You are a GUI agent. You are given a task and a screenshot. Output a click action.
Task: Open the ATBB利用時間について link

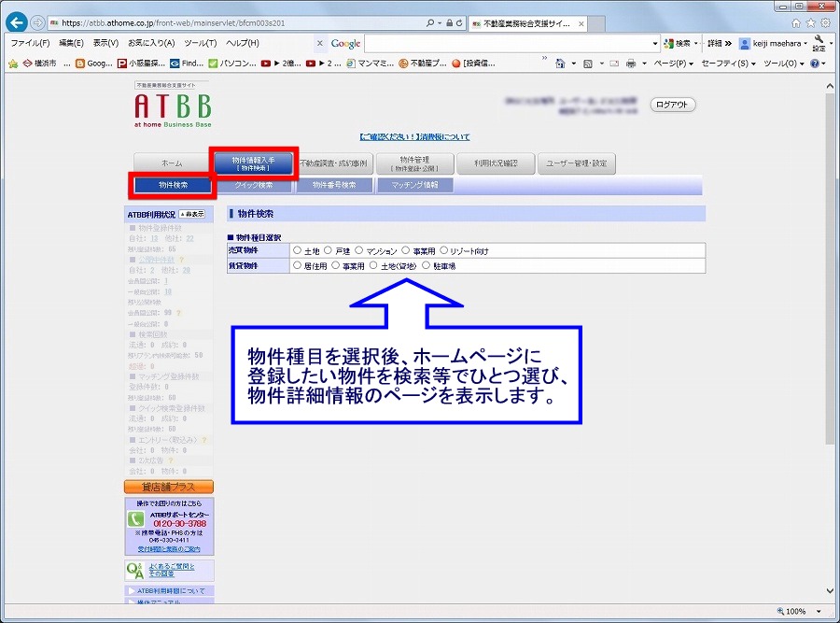[x=172, y=591]
